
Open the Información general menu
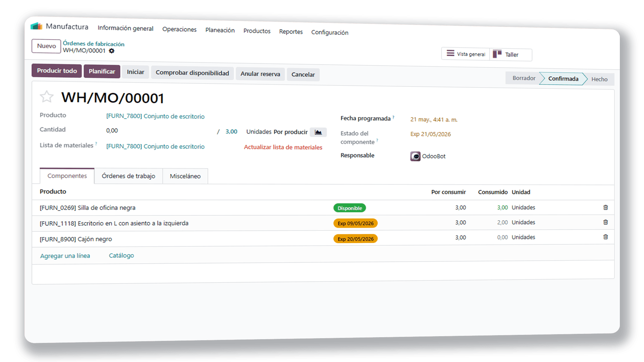[125, 28]
